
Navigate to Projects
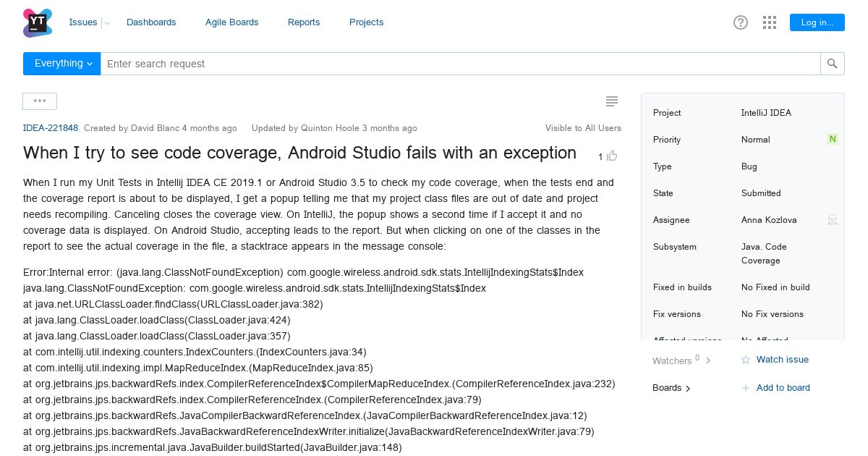367,22
